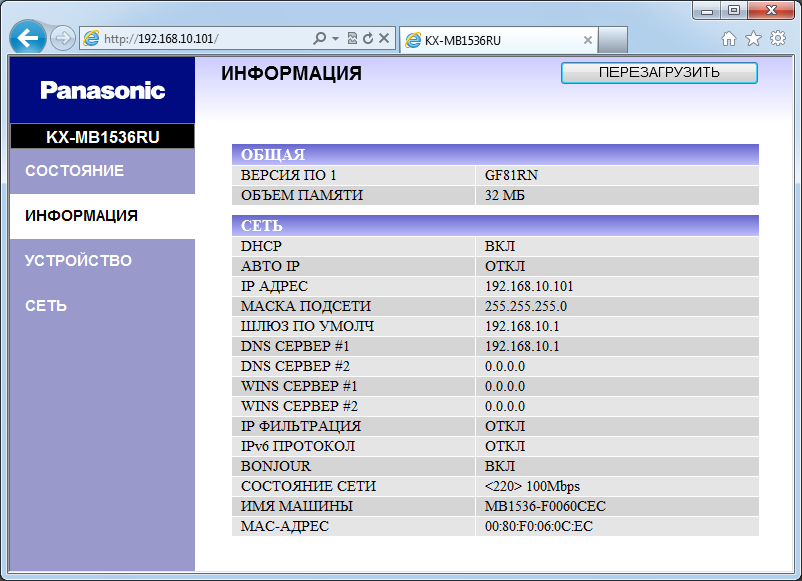Select the KX-MB1536RU browser tab
The image size is (802, 581).
pyautogui.click(x=497, y=40)
